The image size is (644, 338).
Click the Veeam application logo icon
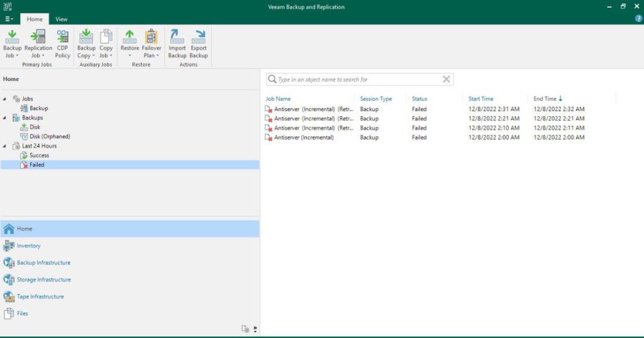click(8, 6)
